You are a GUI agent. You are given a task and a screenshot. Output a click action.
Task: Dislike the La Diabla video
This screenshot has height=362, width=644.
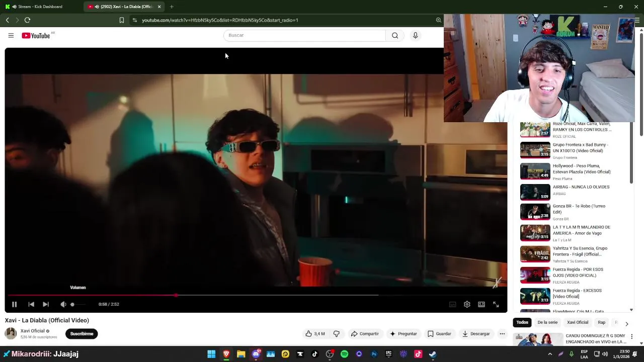pyautogui.click(x=337, y=334)
